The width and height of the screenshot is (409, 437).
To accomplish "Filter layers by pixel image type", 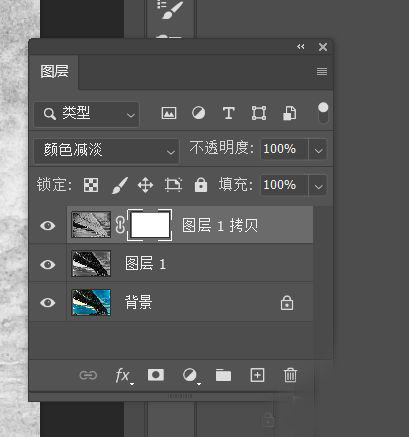I will tap(169, 113).
